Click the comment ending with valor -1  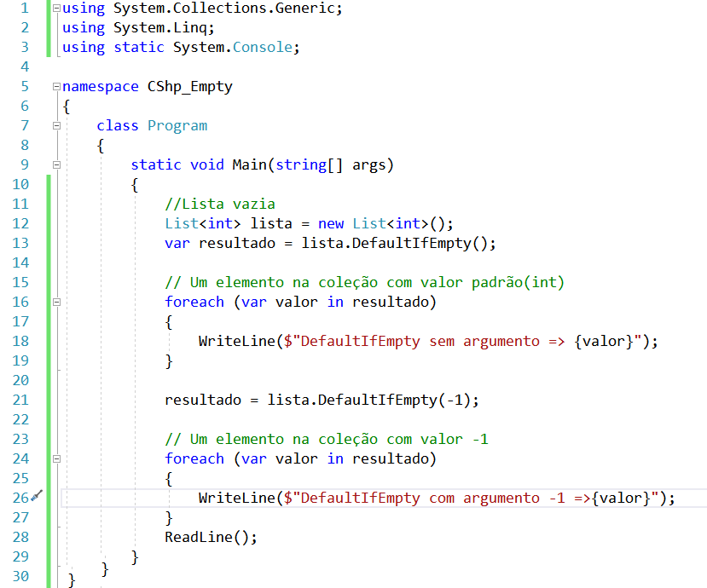[x=327, y=440]
